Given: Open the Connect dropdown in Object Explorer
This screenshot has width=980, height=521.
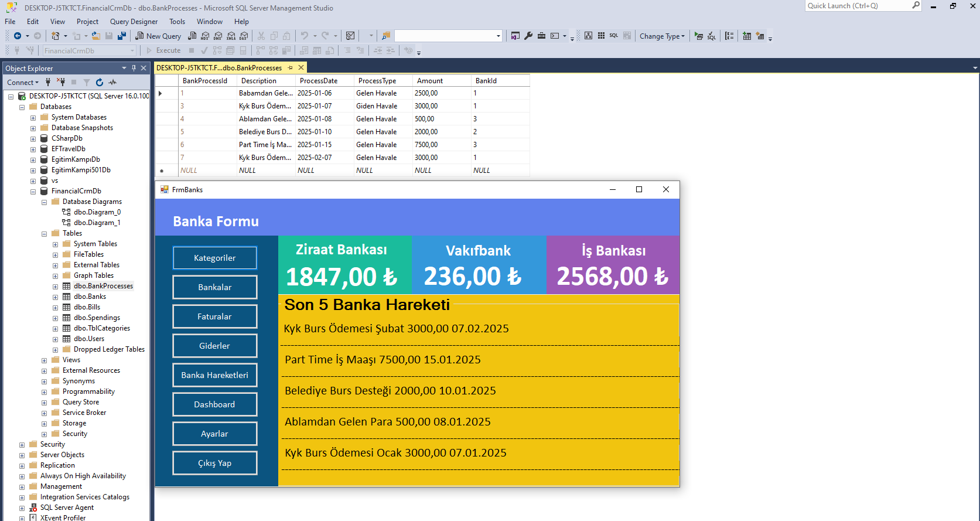Looking at the screenshot, I should coord(23,82).
